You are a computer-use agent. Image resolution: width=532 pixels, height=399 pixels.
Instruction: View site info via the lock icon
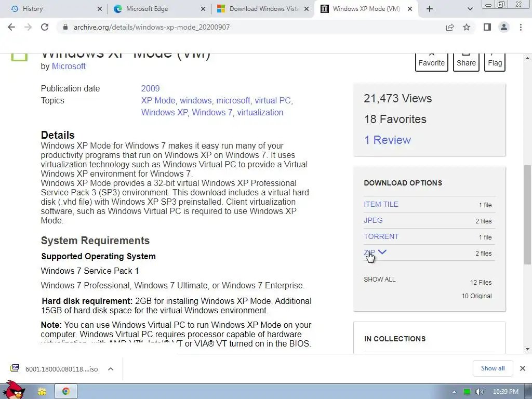click(65, 27)
